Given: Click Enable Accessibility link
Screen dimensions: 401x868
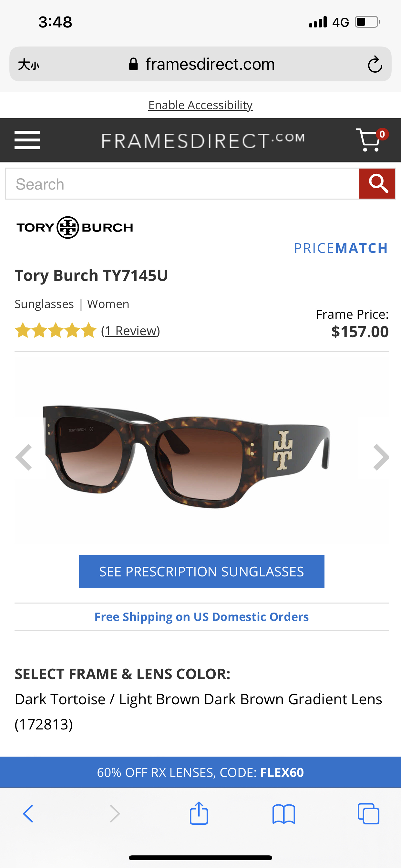Looking at the screenshot, I should pyautogui.click(x=200, y=105).
